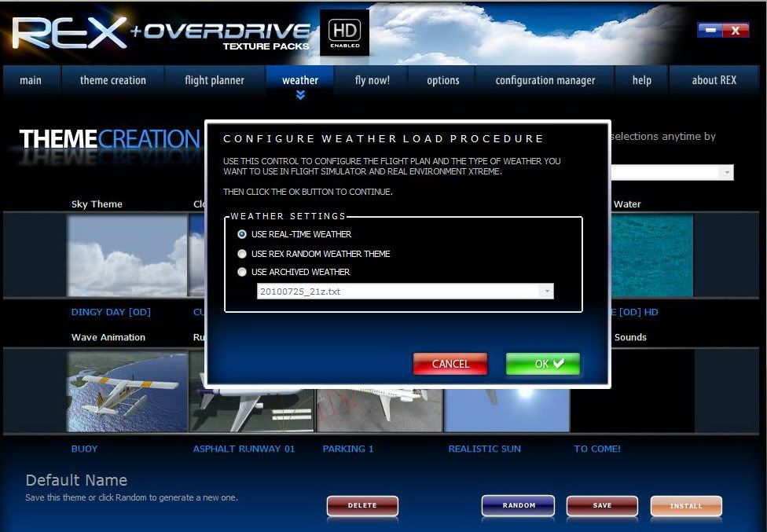
Task: Minimize the REX window
Action: coord(710,31)
